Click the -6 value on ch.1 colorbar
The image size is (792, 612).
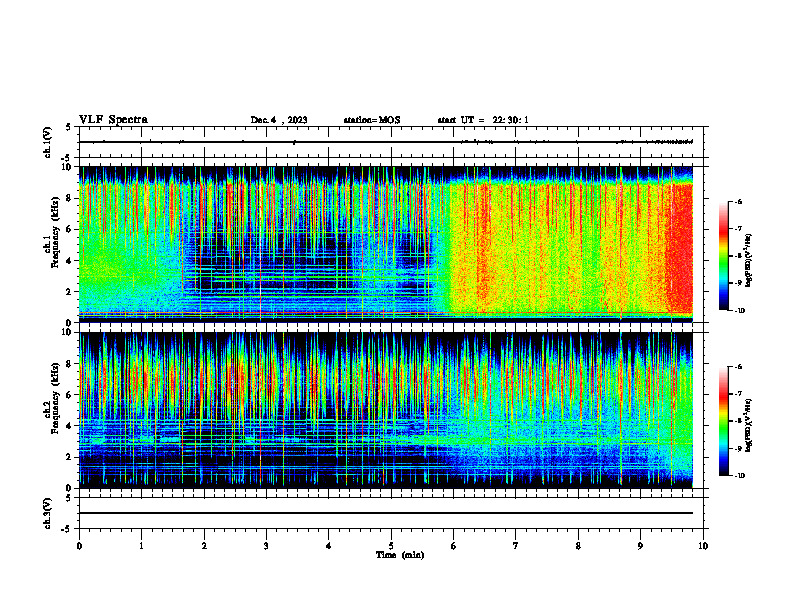[738, 202]
